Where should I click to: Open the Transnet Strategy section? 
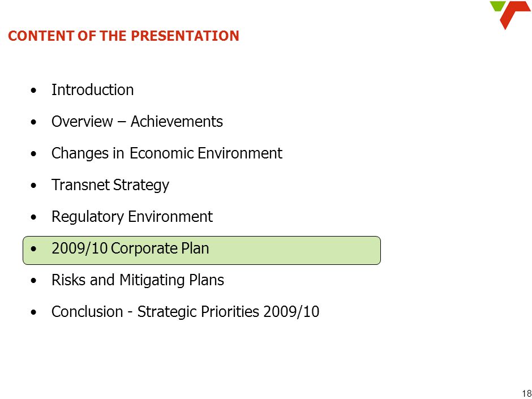tap(110, 185)
